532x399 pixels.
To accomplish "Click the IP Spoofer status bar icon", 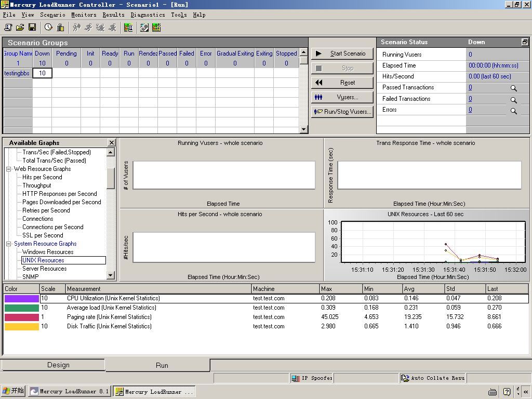I will [x=296, y=378].
